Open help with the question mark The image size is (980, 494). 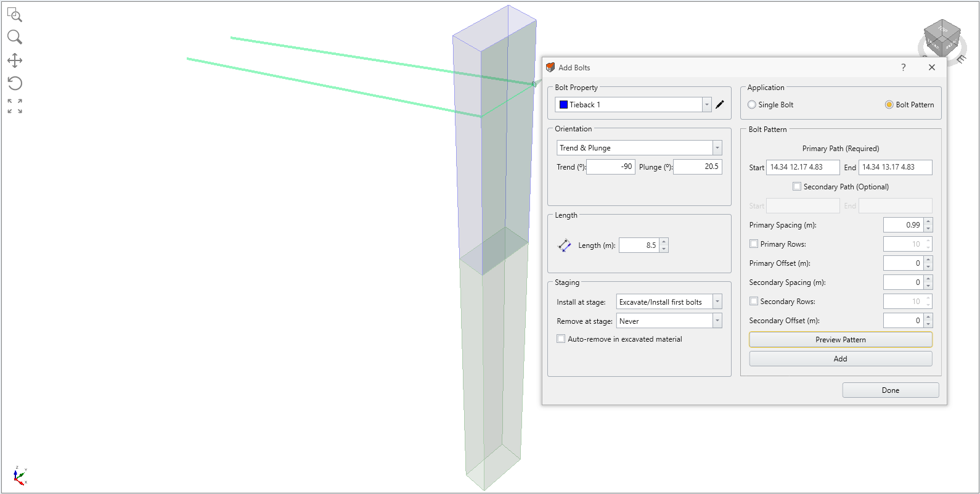click(x=904, y=67)
